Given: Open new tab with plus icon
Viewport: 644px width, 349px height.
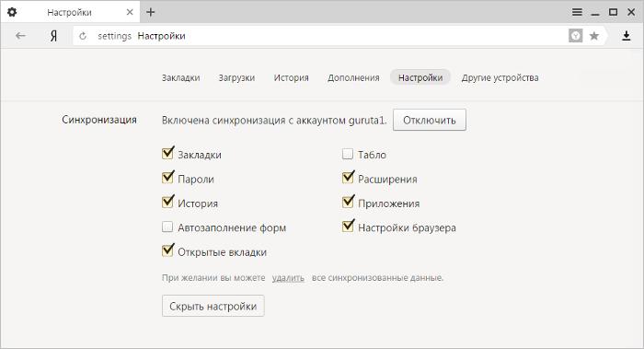Looking at the screenshot, I should coord(151,12).
